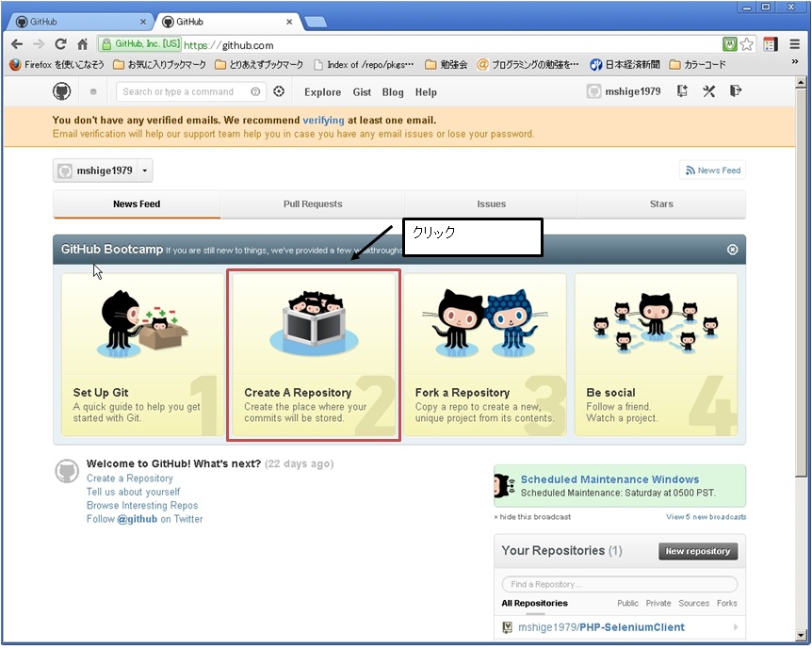Screen dimensions: 812x649
Task: Click the browser forward arrow
Action: click(x=39, y=44)
